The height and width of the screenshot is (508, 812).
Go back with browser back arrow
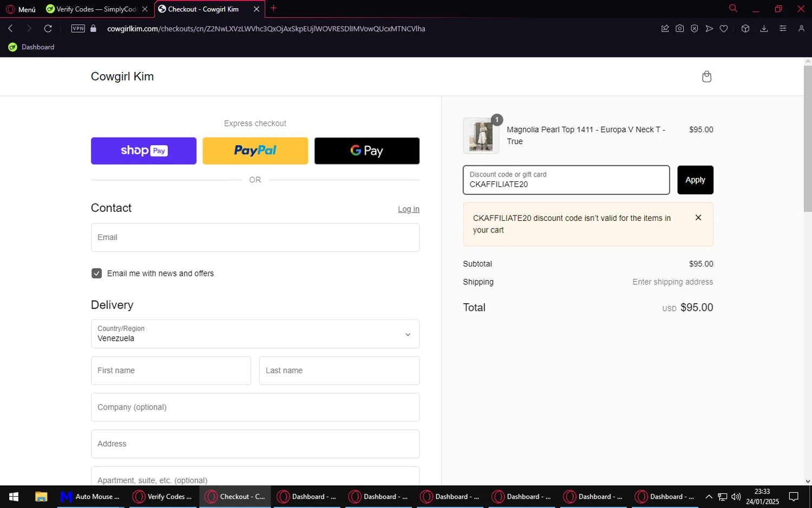tap(10, 29)
